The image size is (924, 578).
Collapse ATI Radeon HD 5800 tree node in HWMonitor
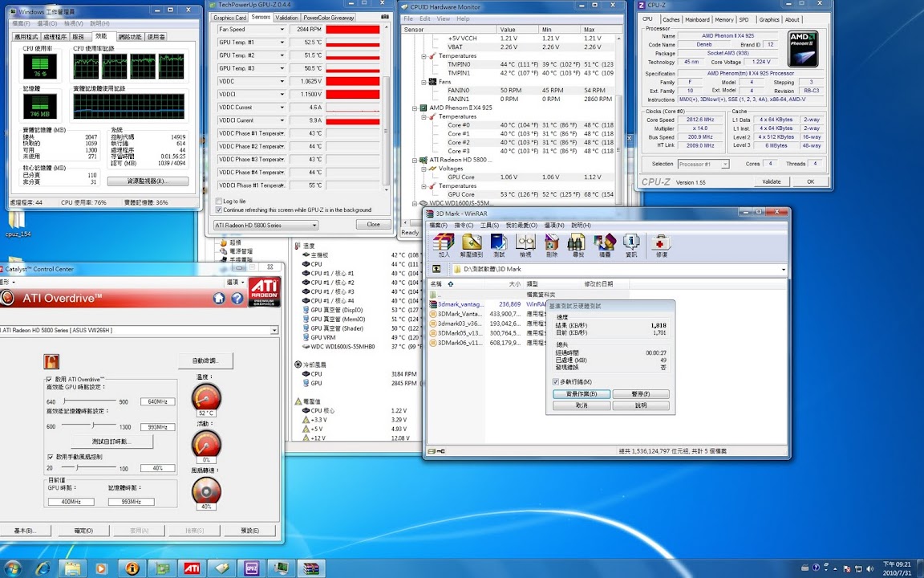415,160
